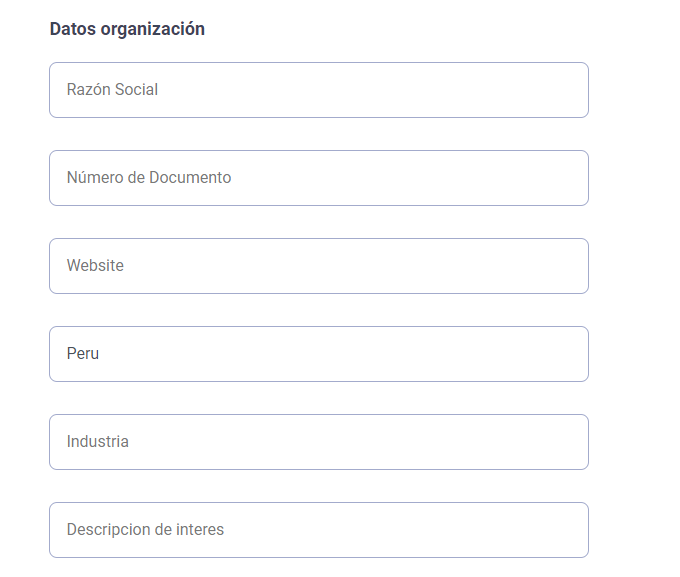
Task: Open the country selector showing Peru
Action: pyautogui.click(x=318, y=354)
